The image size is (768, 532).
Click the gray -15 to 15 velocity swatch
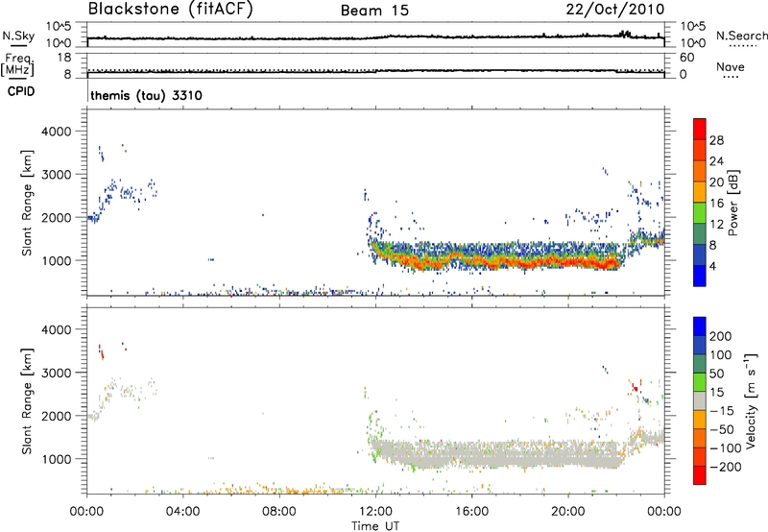tap(700, 400)
